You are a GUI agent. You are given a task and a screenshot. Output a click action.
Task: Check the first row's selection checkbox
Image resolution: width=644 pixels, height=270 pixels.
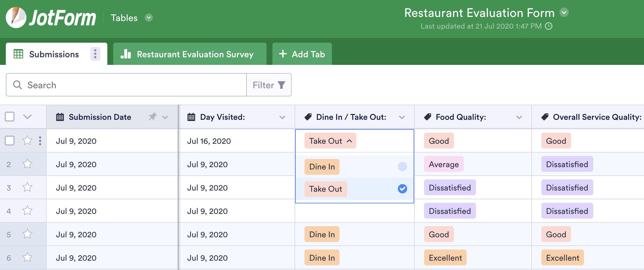[10, 141]
